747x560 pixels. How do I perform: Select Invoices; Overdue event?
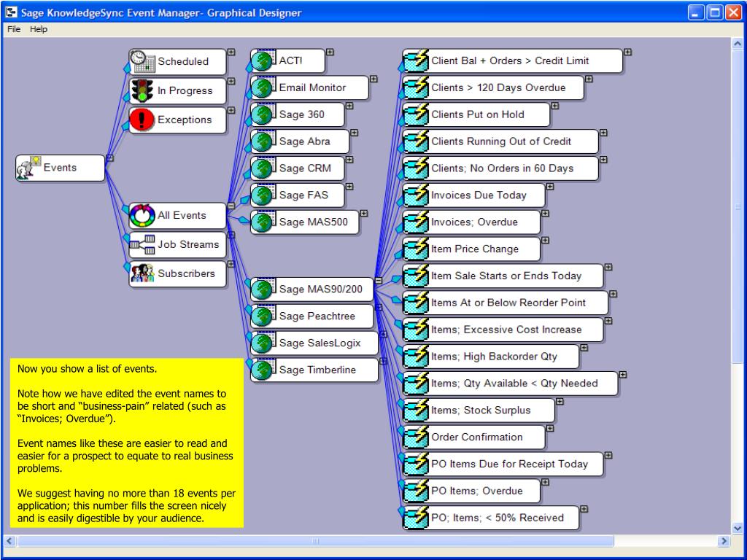tap(472, 222)
